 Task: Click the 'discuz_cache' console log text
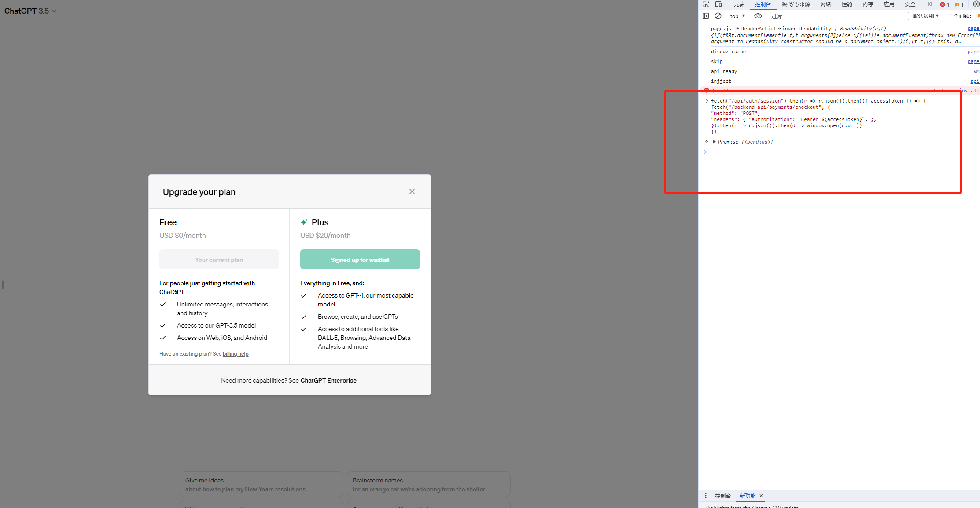(728, 52)
